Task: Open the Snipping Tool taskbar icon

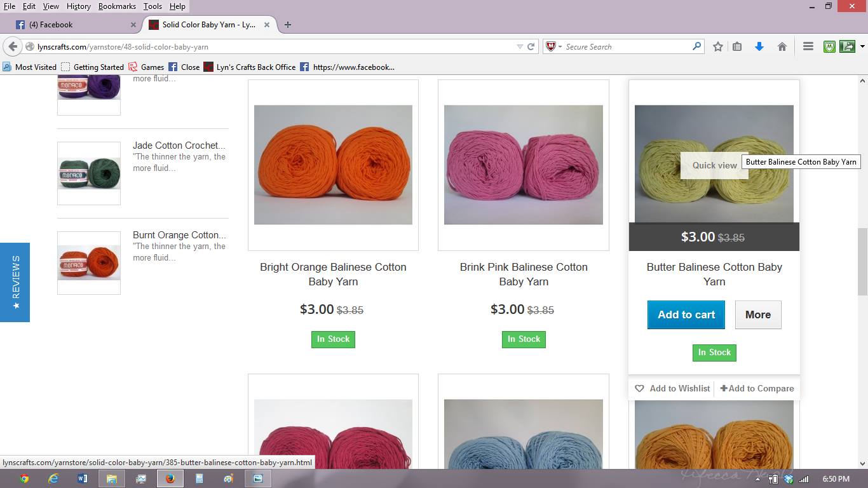Action: [257, 478]
